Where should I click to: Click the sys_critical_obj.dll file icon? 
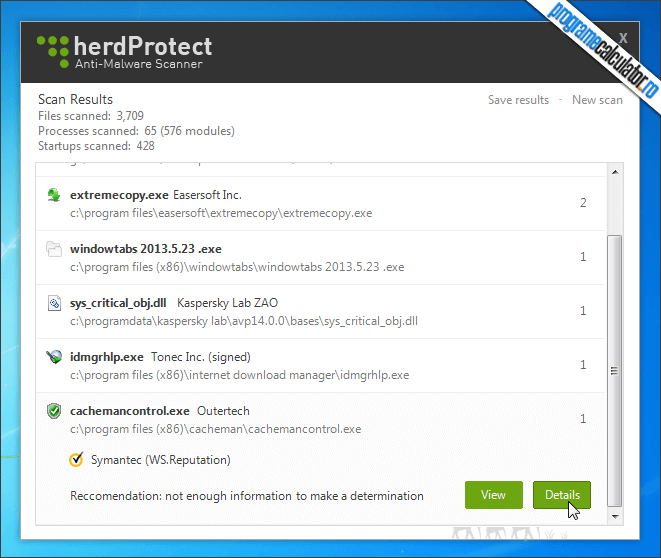[x=54, y=303]
